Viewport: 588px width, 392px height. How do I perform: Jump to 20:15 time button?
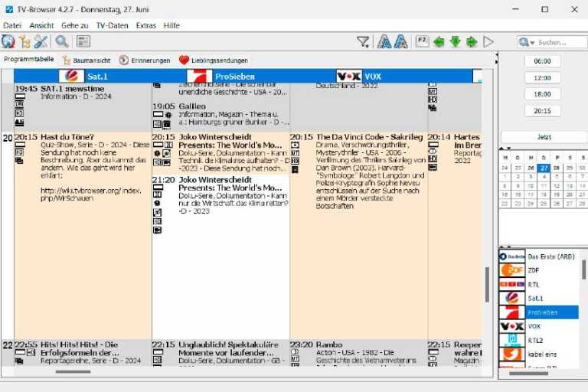point(542,111)
